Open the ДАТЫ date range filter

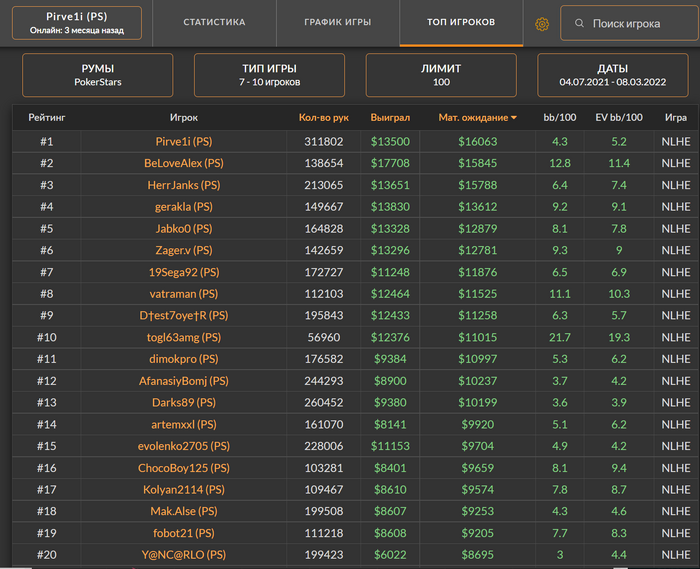613,75
